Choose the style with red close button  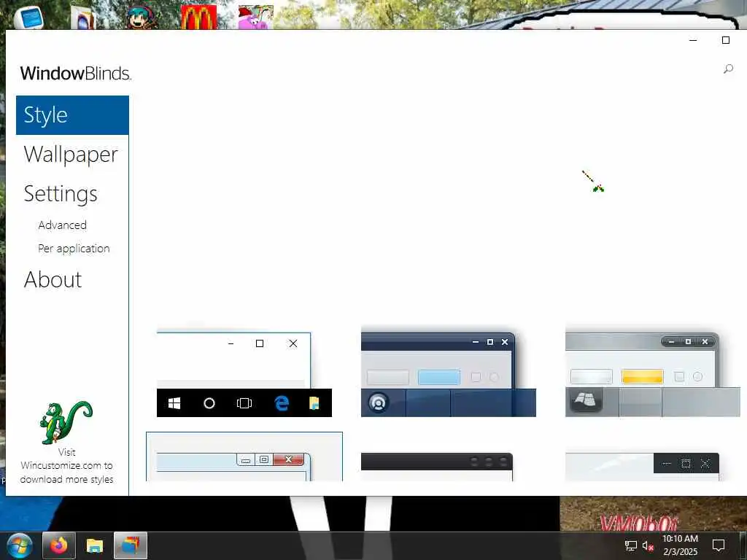click(x=244, y=457)
